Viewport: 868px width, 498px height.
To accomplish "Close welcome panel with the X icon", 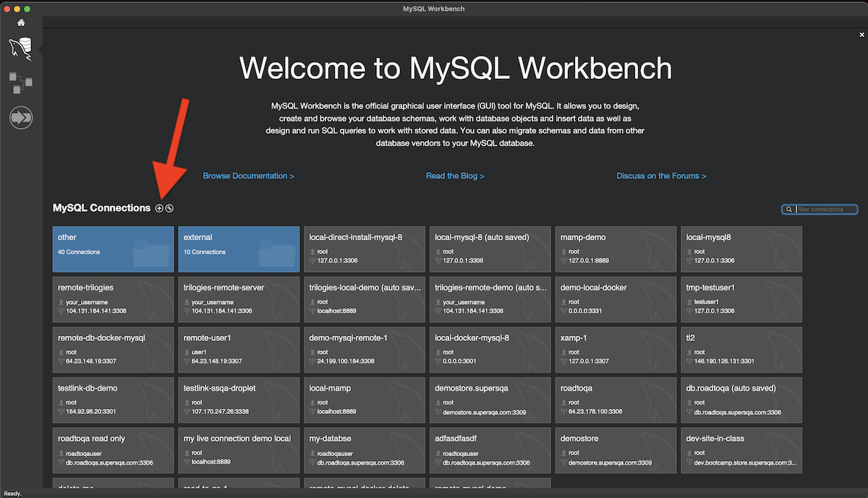I will click(861, 35).
